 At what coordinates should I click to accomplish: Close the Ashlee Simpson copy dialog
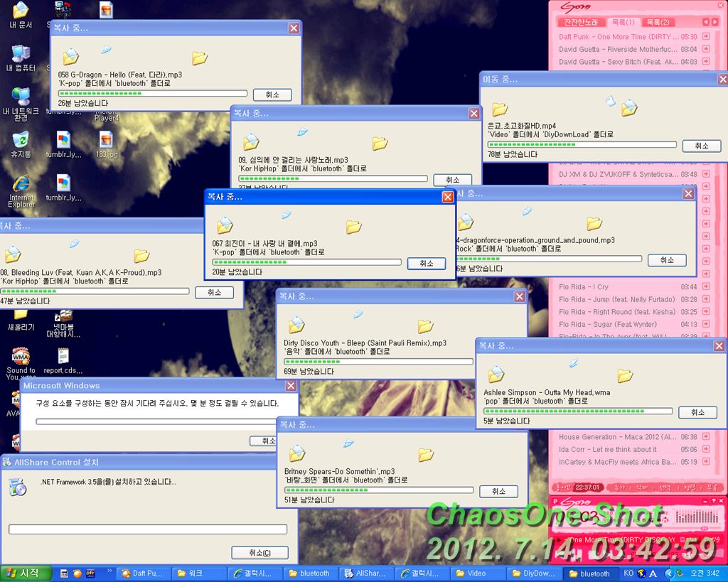(x=719, y=346)
